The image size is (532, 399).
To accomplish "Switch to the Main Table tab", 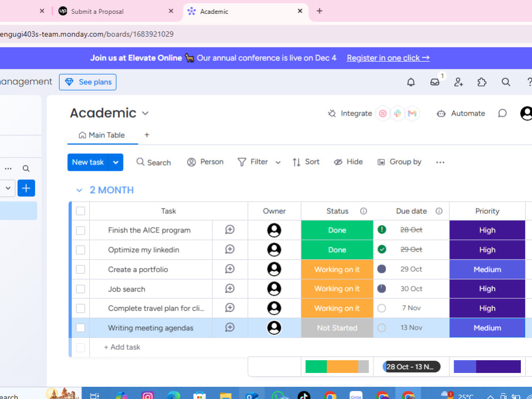I will [102, 135].
